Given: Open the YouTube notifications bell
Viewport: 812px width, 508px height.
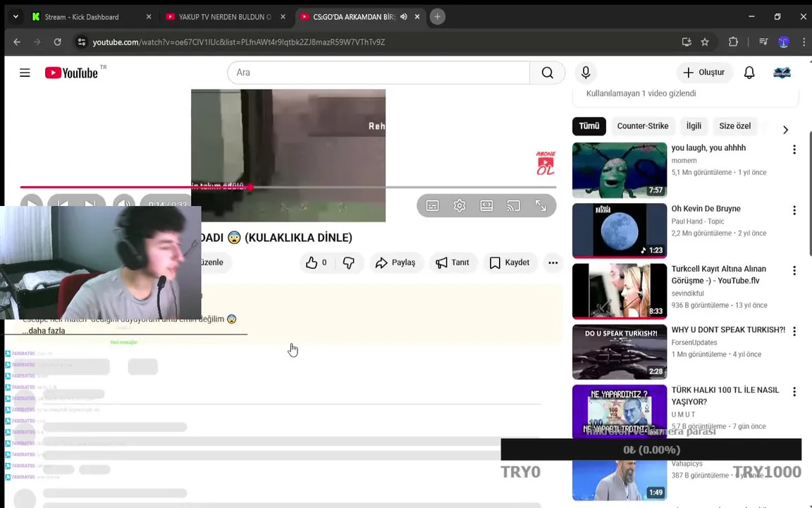Looking at the screenshot, I should point(749,73).
